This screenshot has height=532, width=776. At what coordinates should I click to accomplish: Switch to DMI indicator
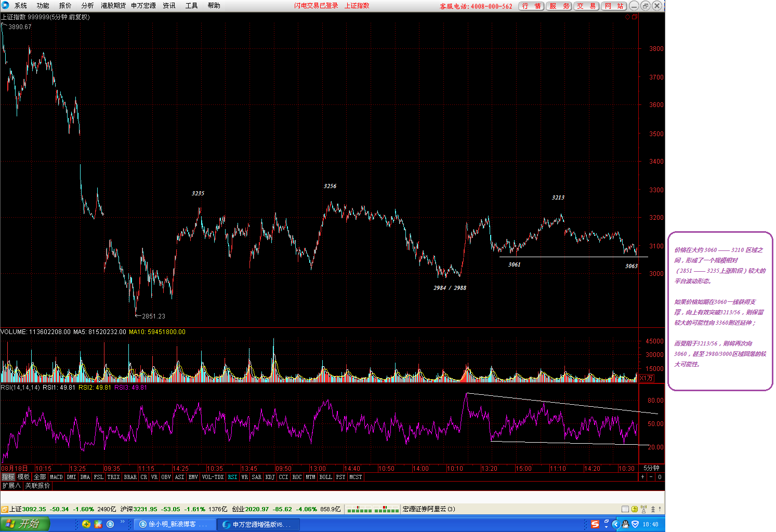[x=72, y=477]
